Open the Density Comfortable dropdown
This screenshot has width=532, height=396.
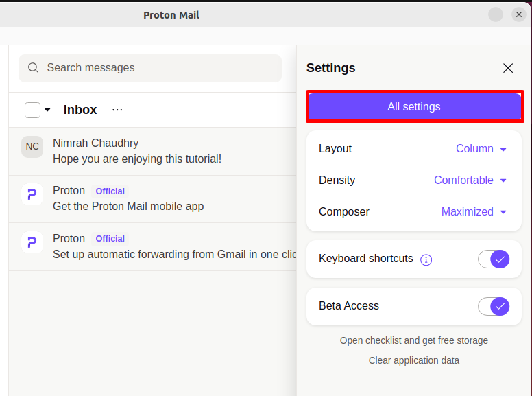pyautogui.click(x=470, y=180)
